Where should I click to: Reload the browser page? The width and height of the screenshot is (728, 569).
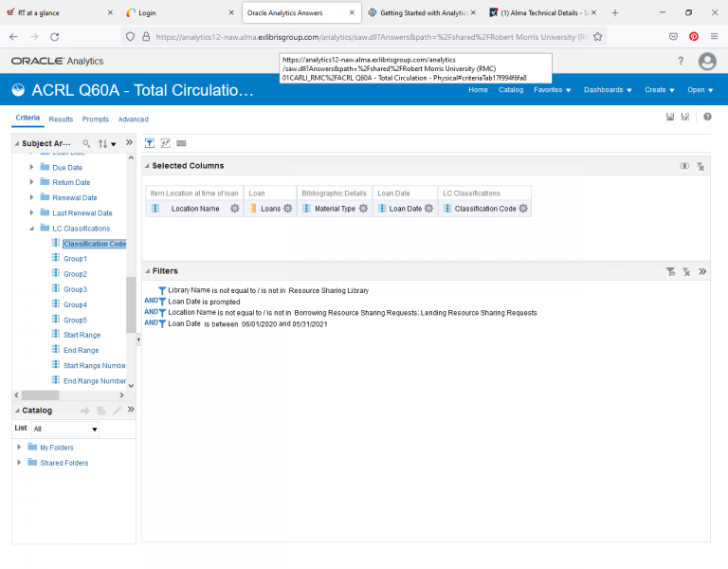(55, 37)
